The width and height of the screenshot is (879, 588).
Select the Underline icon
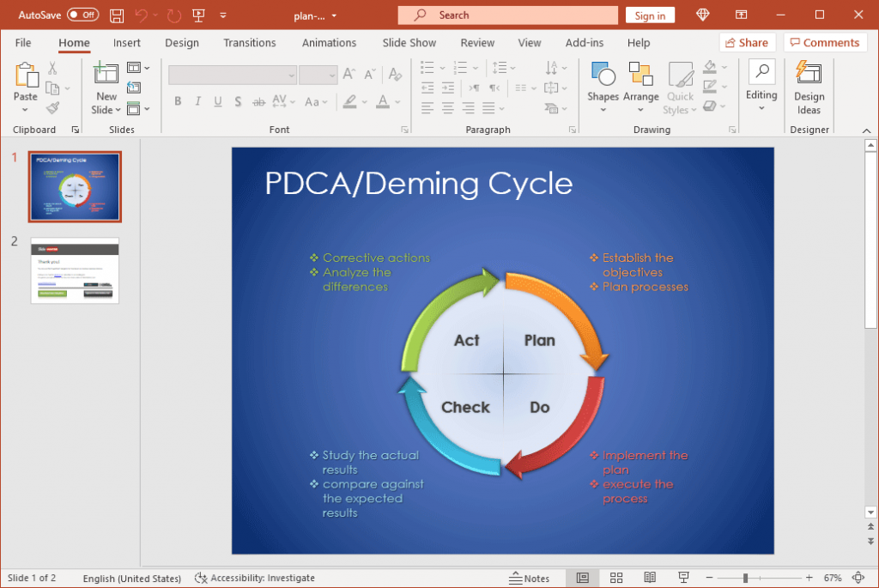(217, 101)
